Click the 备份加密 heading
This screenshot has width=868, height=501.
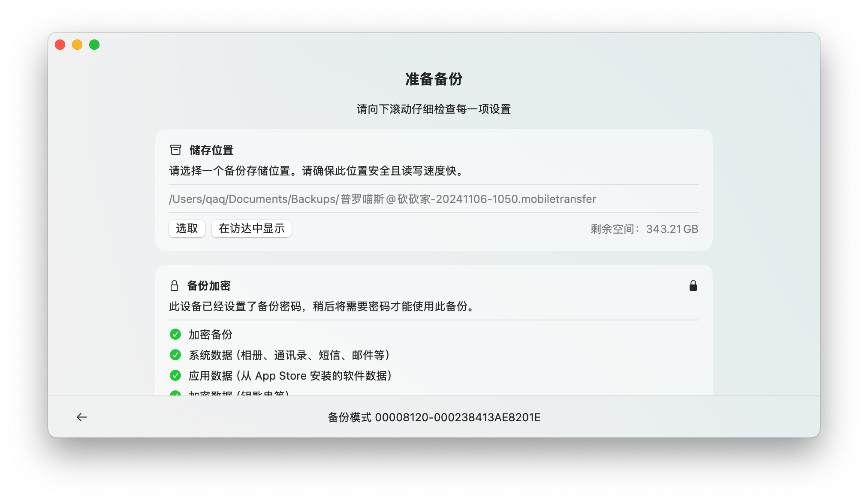pos(209,286)
